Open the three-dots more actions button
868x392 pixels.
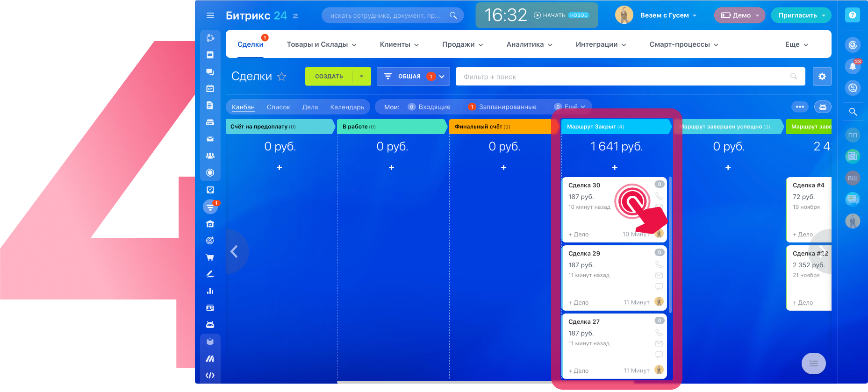[800, 107]
